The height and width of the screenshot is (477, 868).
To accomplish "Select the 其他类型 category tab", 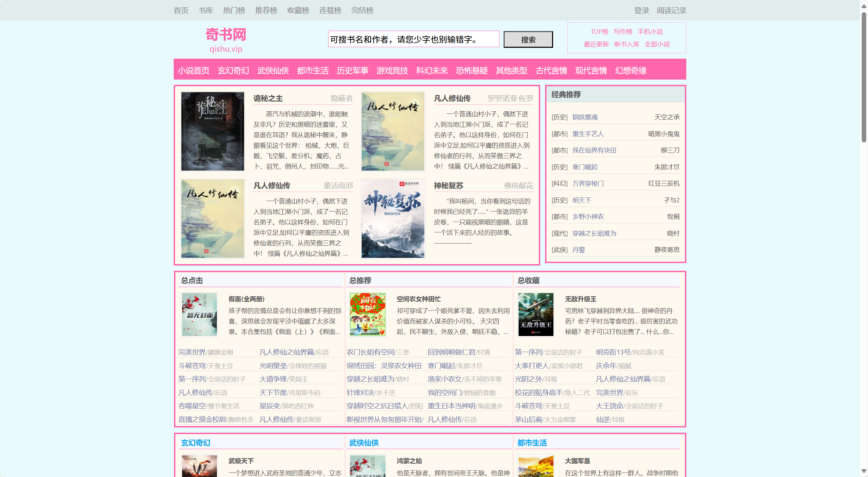I will coord(512,70).
